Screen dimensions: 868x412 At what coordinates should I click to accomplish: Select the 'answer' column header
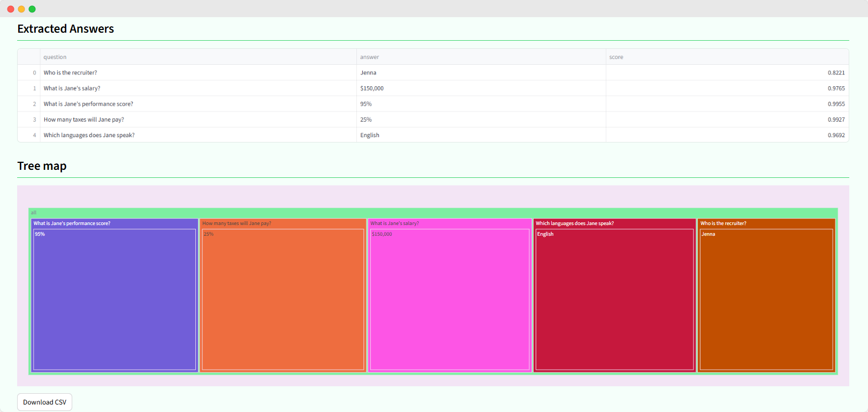481,57
